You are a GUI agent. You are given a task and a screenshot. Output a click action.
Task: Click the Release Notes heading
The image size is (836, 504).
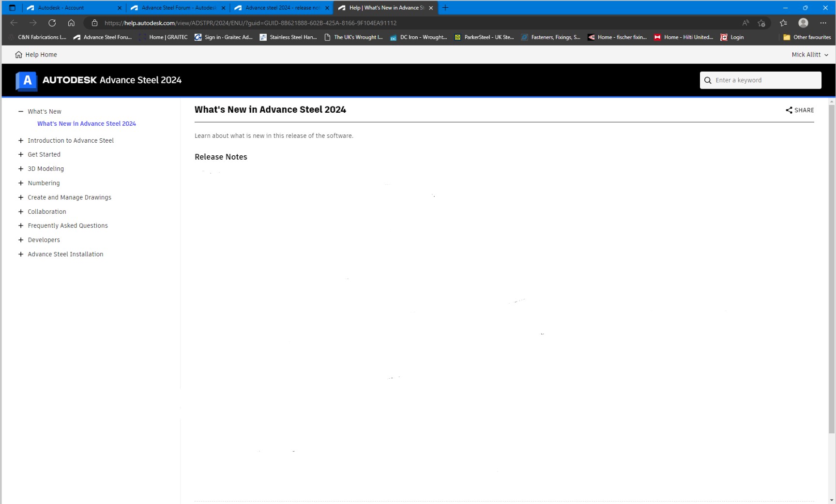(221, 157)
